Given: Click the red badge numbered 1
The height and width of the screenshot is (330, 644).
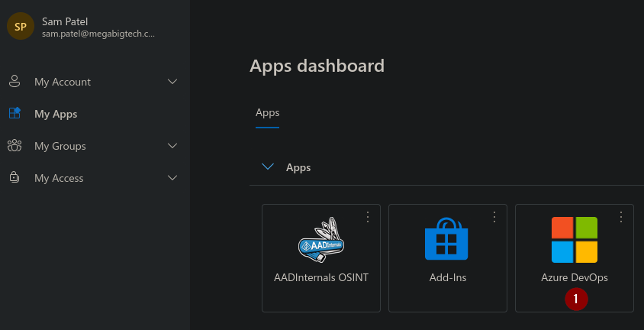Looking at the screenshot, I should (x=576, y=299).
